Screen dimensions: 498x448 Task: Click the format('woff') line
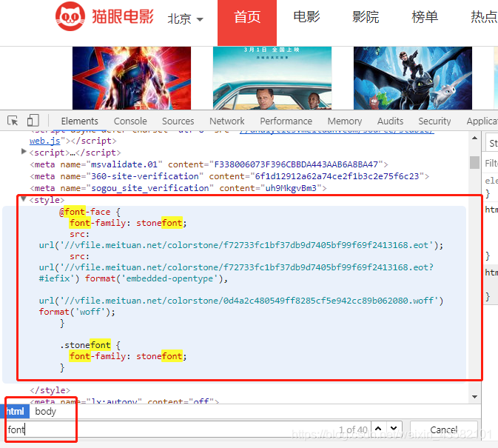pos(77,312)
